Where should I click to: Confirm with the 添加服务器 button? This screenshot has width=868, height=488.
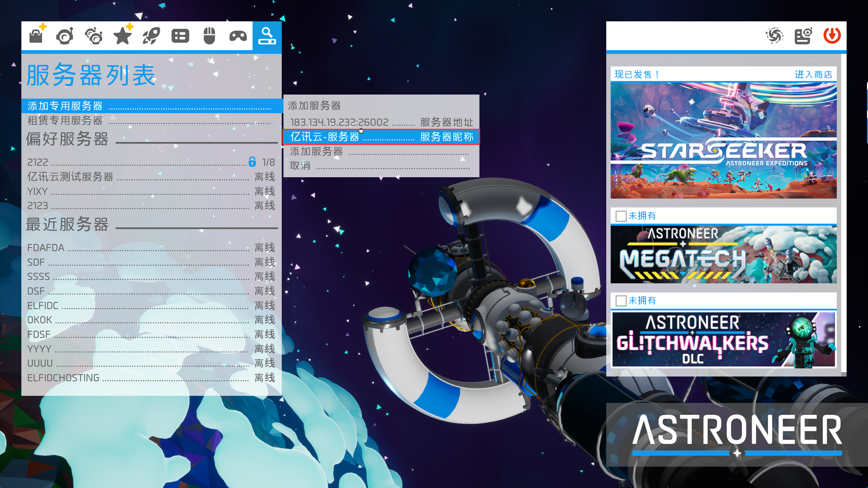point(381,151)
